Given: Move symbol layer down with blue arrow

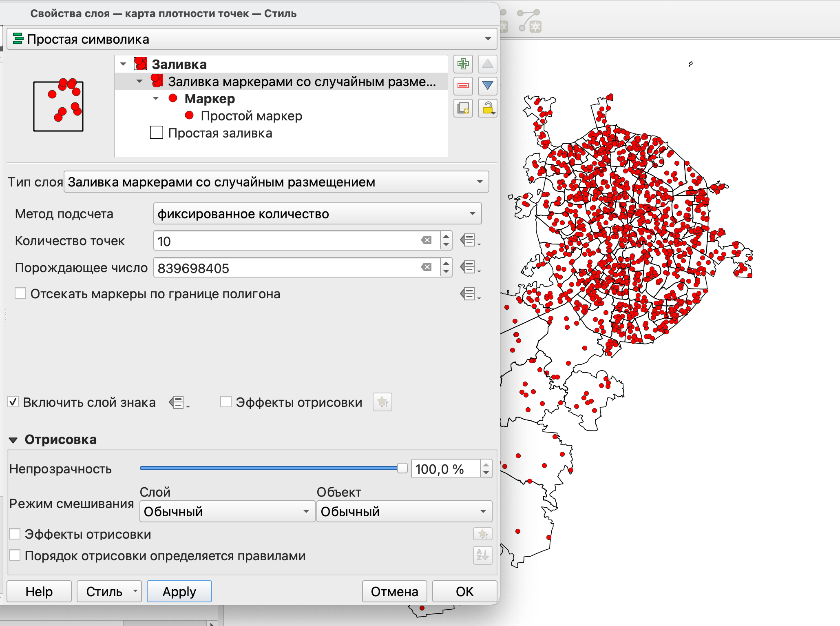Looking at the screenshot, I should tap(487, 86).
